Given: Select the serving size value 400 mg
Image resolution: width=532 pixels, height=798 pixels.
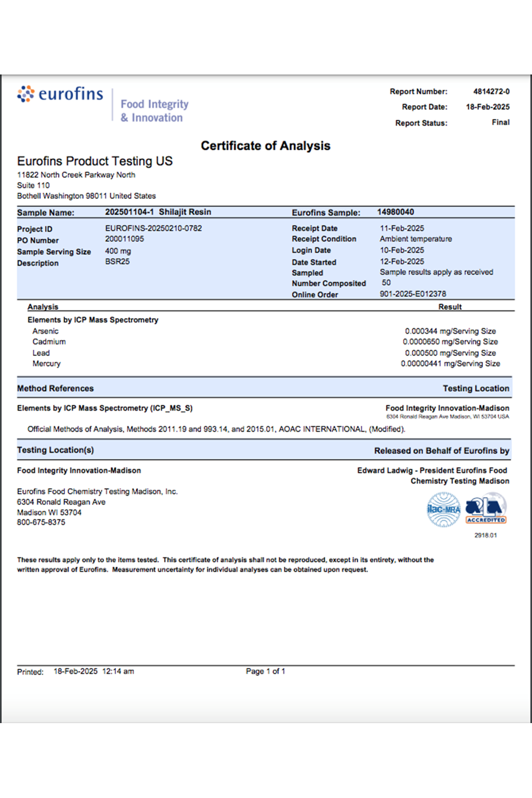Looking at the screenshot, I should click(118, 251).
